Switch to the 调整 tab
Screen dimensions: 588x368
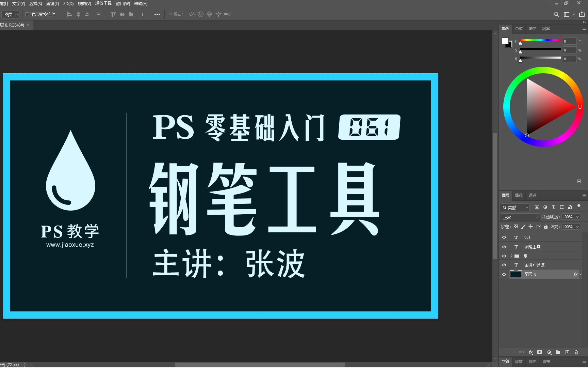tap(546, 362)
